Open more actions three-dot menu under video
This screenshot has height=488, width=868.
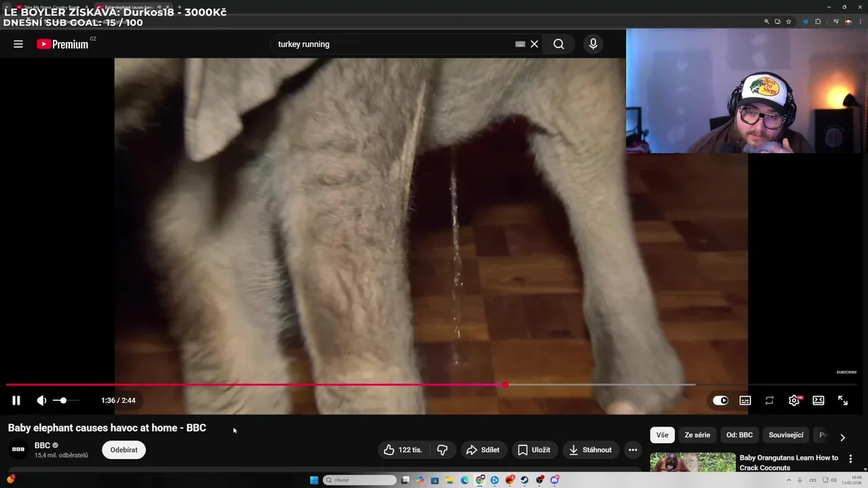[633, 449]
